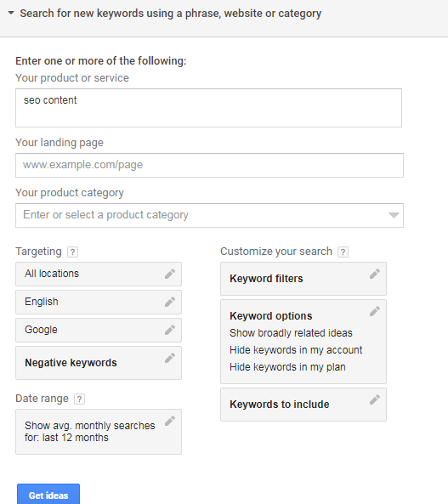Image resolution: width=448 pixels, height=504 pixels.
Task: Show Customize your search help icon
Action: pos(343,252)
